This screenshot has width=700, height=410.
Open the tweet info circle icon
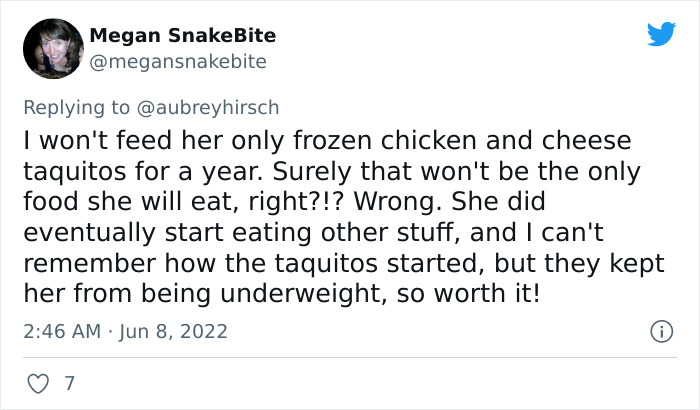[x=660, y=330]
